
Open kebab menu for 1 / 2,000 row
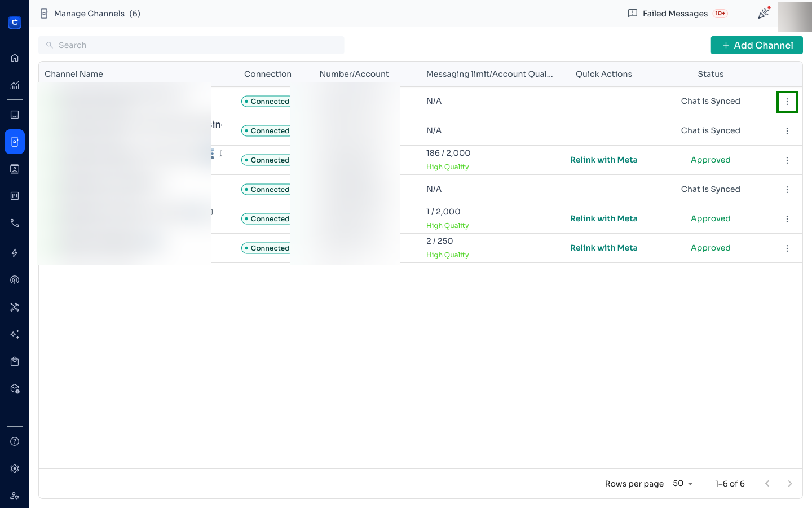(x=787, y=219)
